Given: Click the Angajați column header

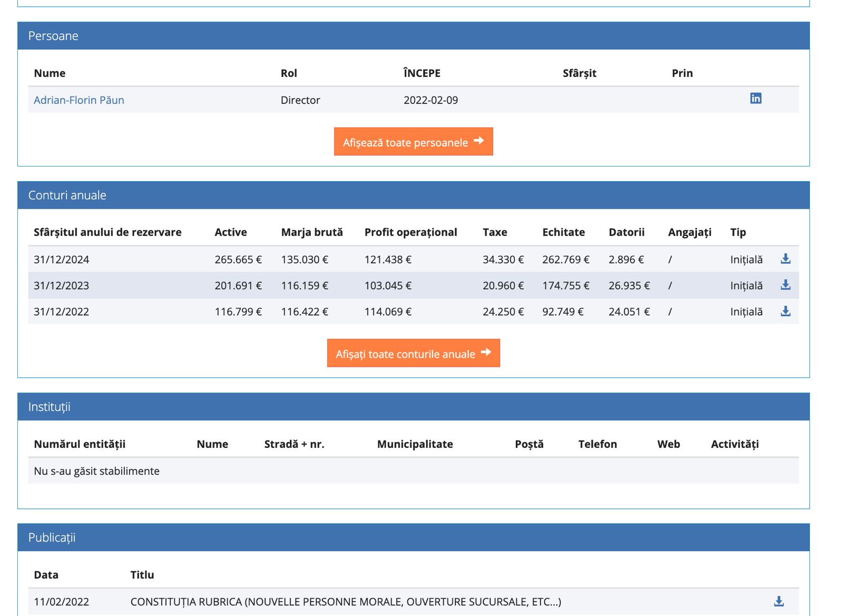Looking at the screenshot, I should click(689, 232).
